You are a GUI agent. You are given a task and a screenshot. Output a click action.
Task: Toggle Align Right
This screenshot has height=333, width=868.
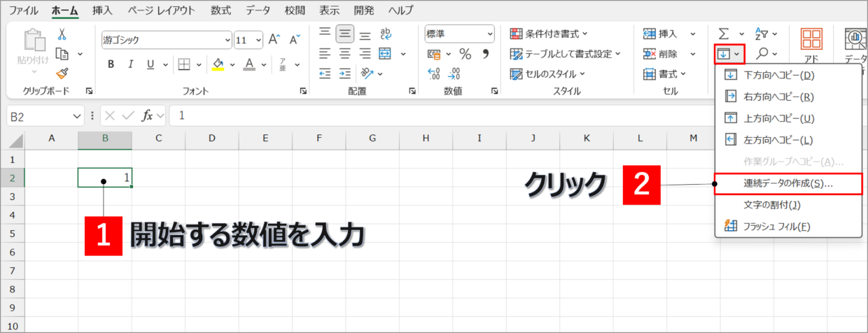365,54
